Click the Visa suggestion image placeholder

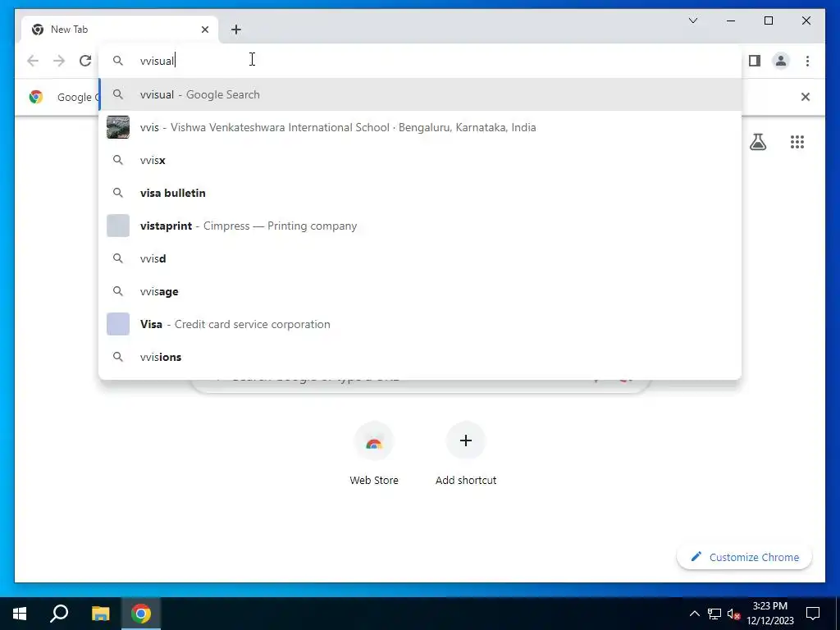click(118, 324)
